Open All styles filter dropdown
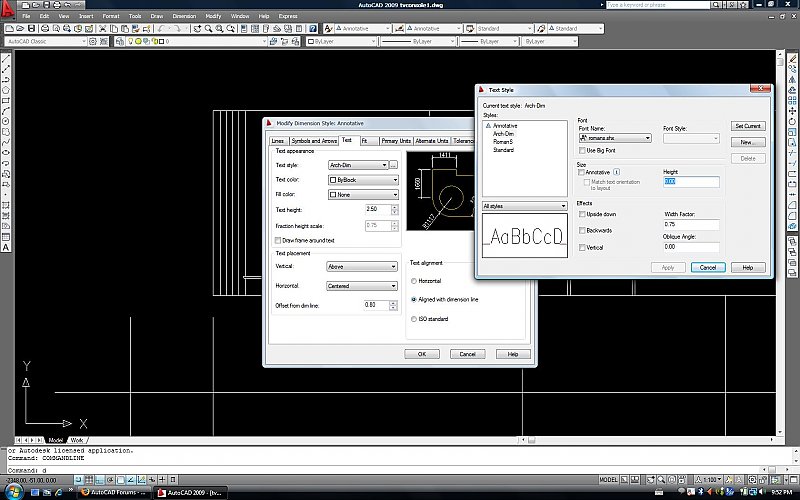Viewport: 800px width, 500px height. pyautogui.click(x=524, y=206)
